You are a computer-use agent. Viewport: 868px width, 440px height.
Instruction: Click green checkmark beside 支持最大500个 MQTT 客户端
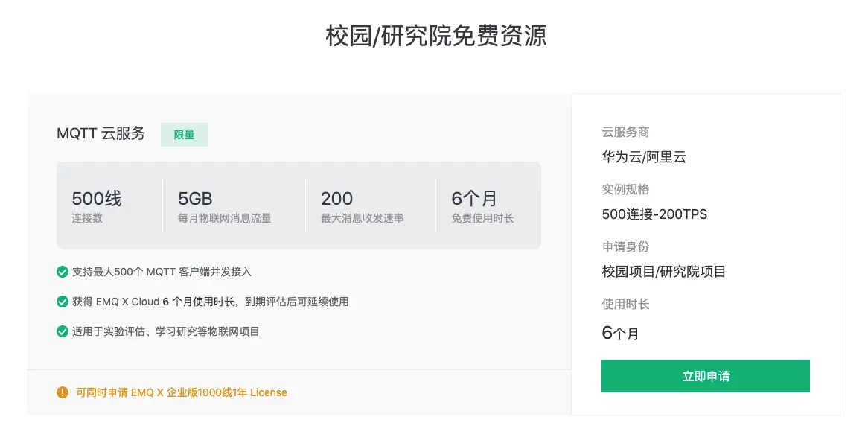coord(63,272)
